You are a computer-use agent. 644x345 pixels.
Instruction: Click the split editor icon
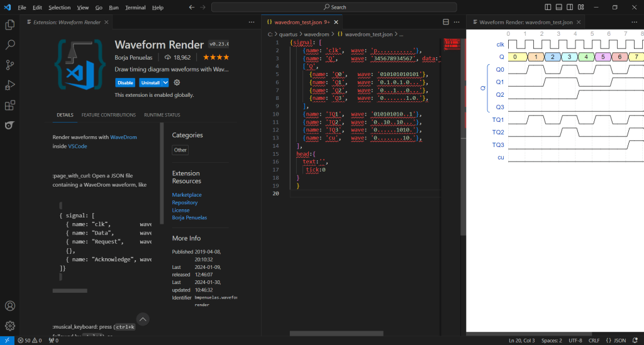446,22
